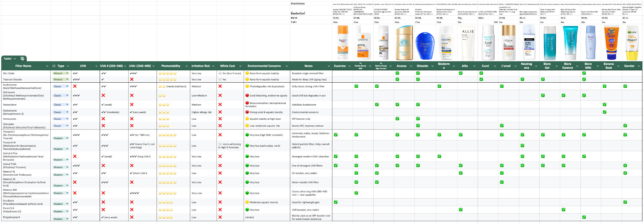Viewport: 644px width, 224px height.
Task: Open the Anessa column filter arrow
Action: (x=411, y=66)
